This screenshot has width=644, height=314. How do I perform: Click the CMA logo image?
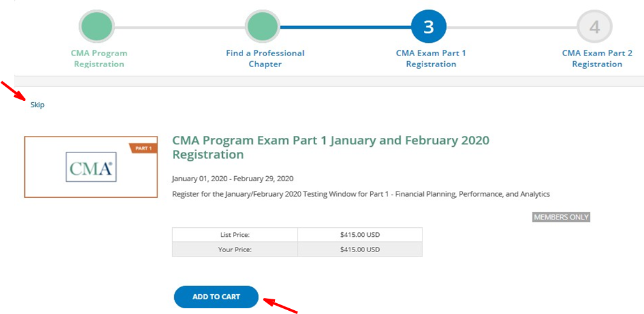point(91,168)
